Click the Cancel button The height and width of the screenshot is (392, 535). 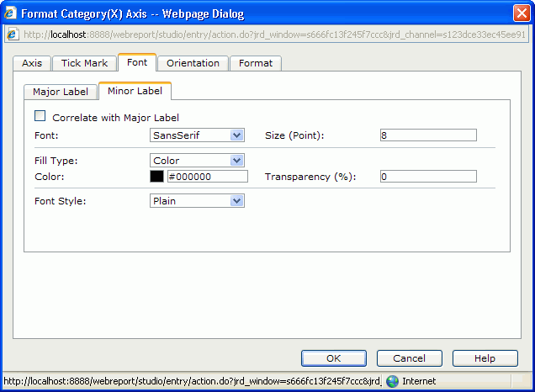pos(409,358)
